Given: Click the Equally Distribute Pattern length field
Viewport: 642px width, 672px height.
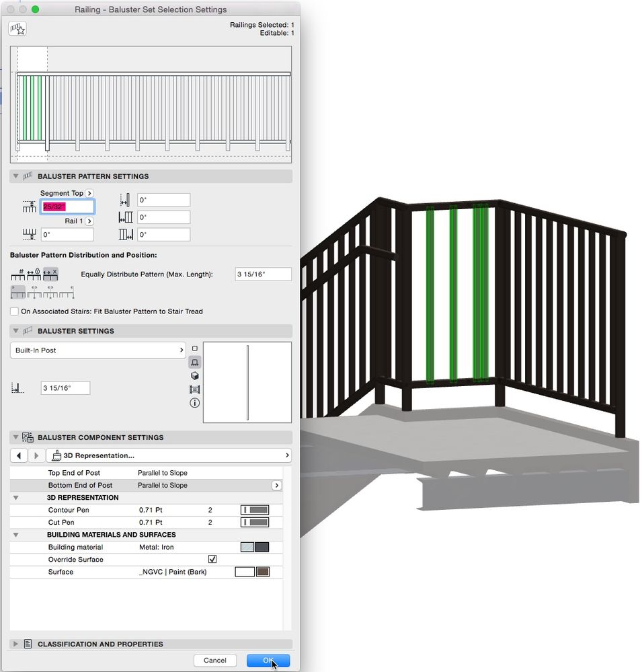Looking at the screenshot, I should tap(262, 274).
